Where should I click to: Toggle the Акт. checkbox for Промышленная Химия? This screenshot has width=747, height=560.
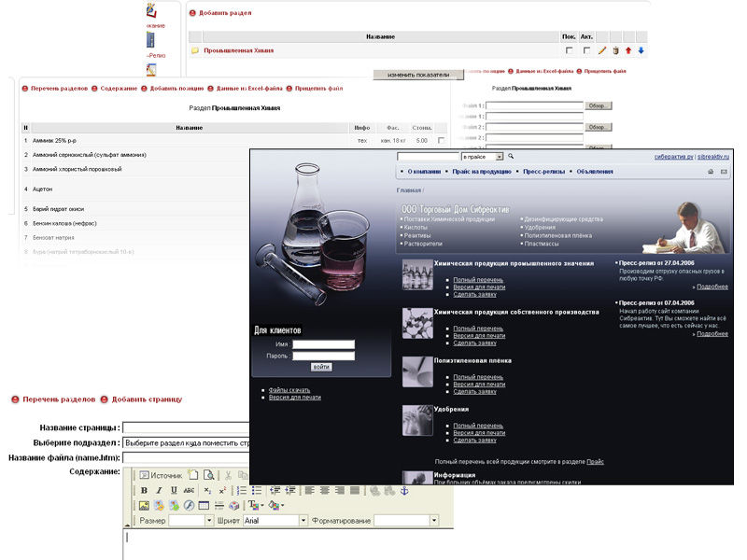pos(586,50)
